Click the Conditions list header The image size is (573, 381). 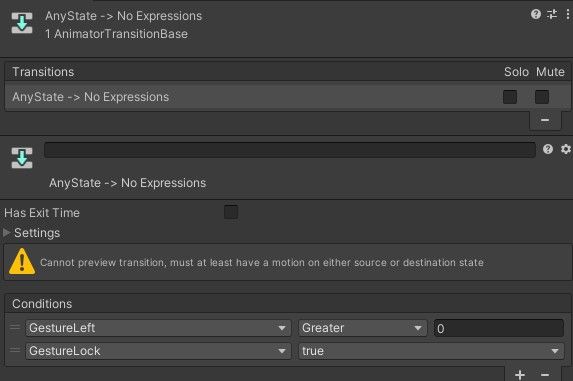click(287, 304)
